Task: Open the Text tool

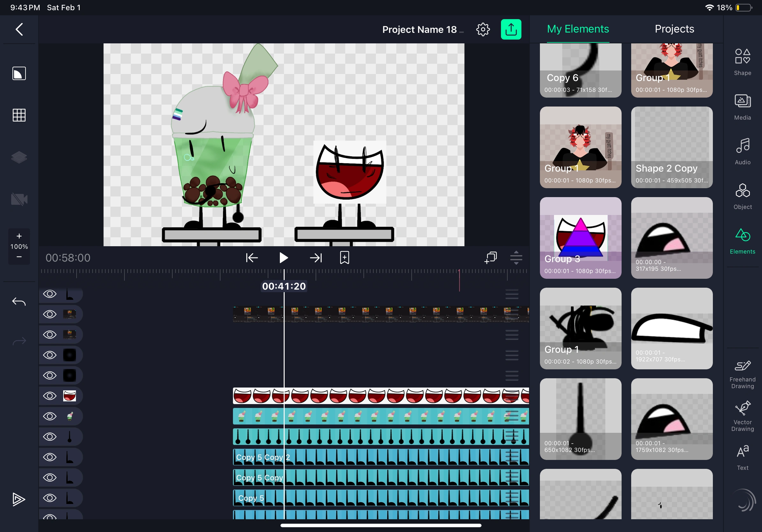Action: coord(742,457)
